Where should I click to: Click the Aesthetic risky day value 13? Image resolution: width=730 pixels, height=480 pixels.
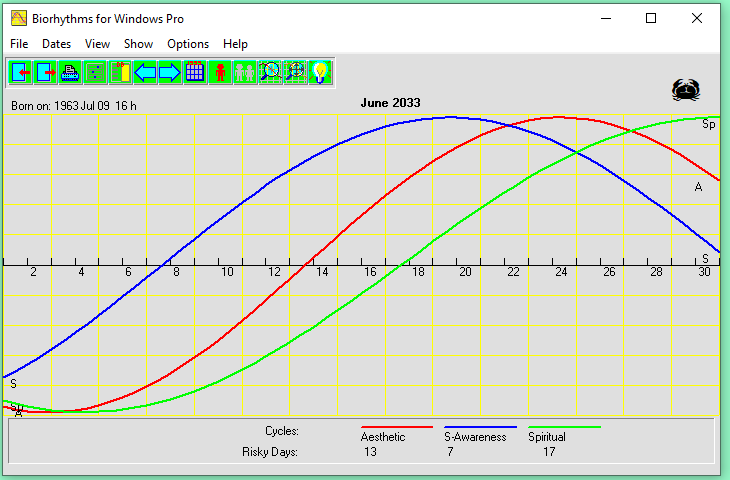click(x=370, y=452)
